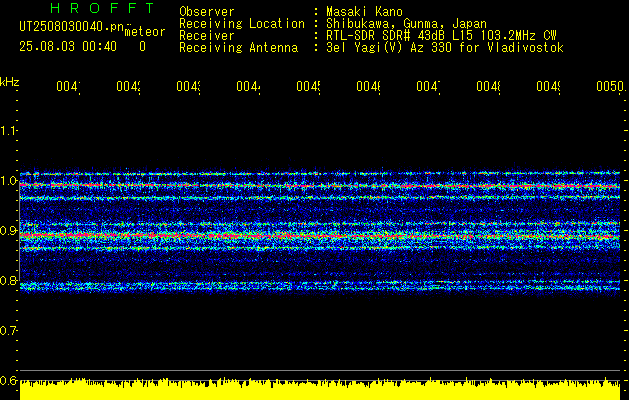Select receiver text RTL-SDR SDR# 43dB
This screenshot has height=400, width=629.
point(386,36)
